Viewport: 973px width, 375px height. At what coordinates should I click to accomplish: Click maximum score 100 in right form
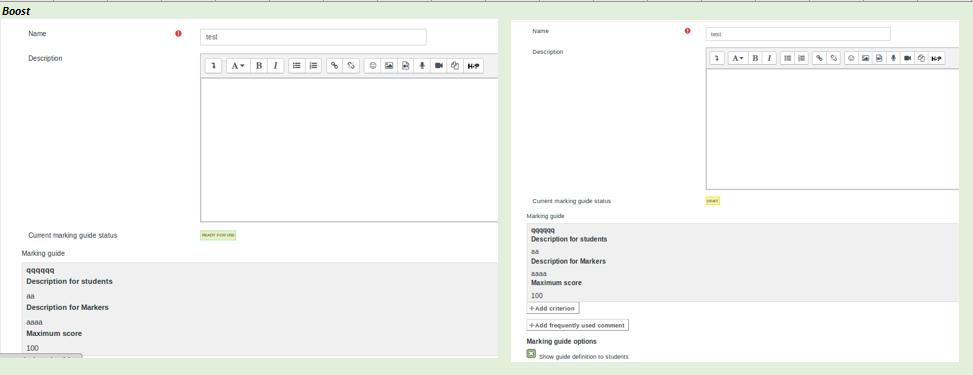click(x=537, y=296)
